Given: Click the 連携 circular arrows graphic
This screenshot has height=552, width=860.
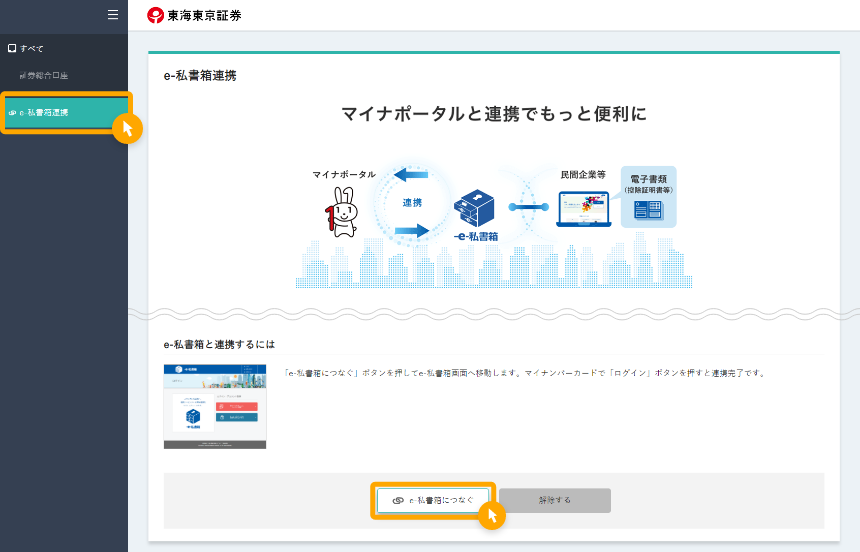Looking at the screenshot, I should pyautogui.click(x=412, y=203).
